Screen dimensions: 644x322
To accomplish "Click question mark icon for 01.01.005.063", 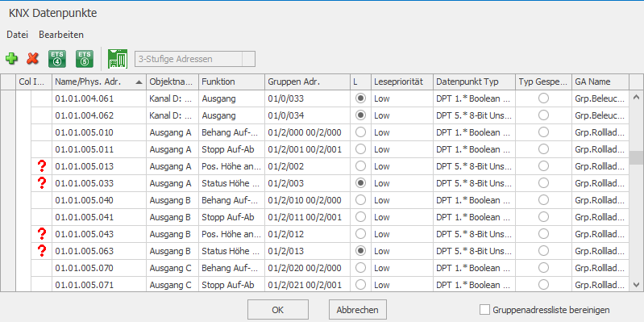I will tap(41, 251).
